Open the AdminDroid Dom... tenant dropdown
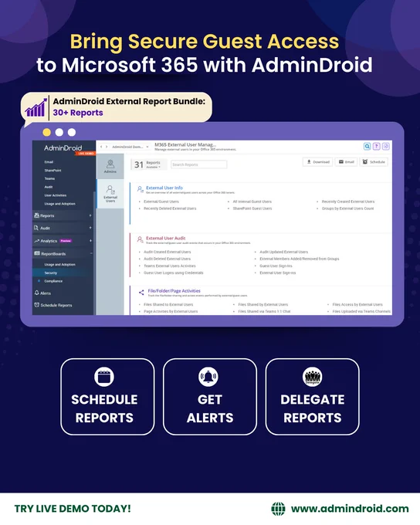 click(130, 147)
